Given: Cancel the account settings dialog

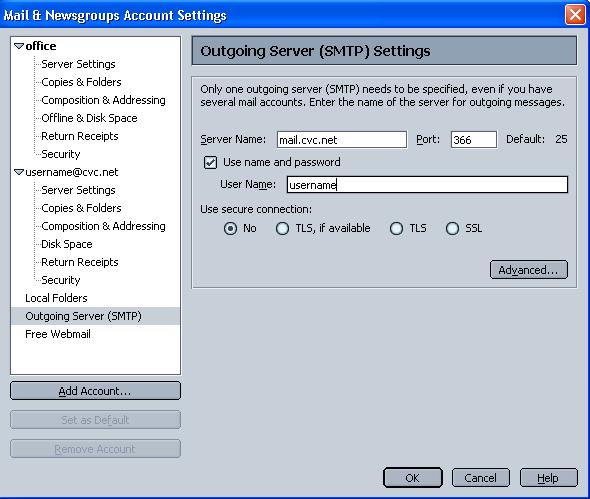Looking at the screenshot, I should click(481, 478).
